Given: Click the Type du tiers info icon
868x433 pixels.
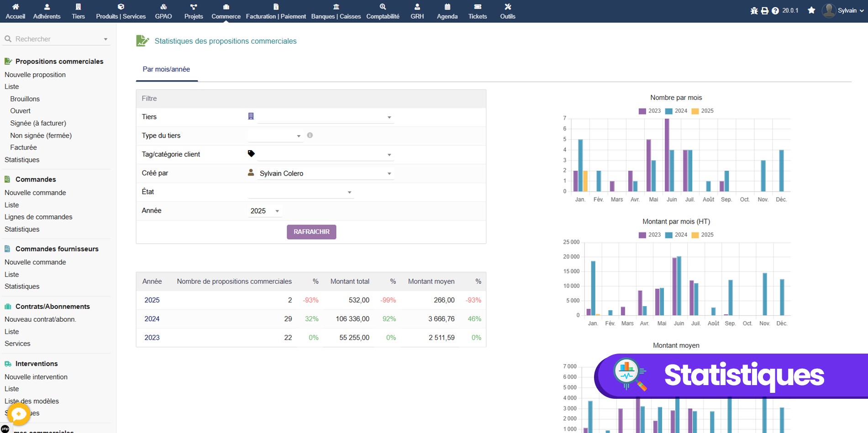Looking at the screenshot, I should point(310,135).
